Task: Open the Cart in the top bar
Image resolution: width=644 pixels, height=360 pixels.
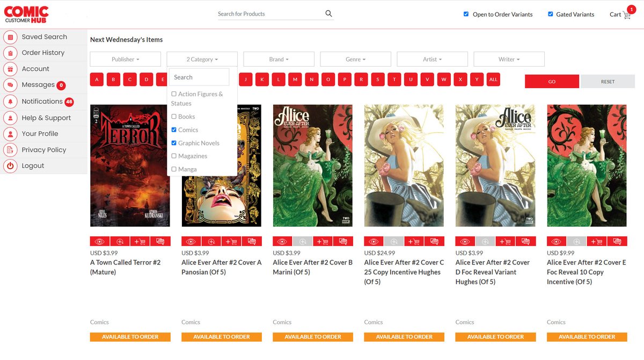Action: click(621, 15)
